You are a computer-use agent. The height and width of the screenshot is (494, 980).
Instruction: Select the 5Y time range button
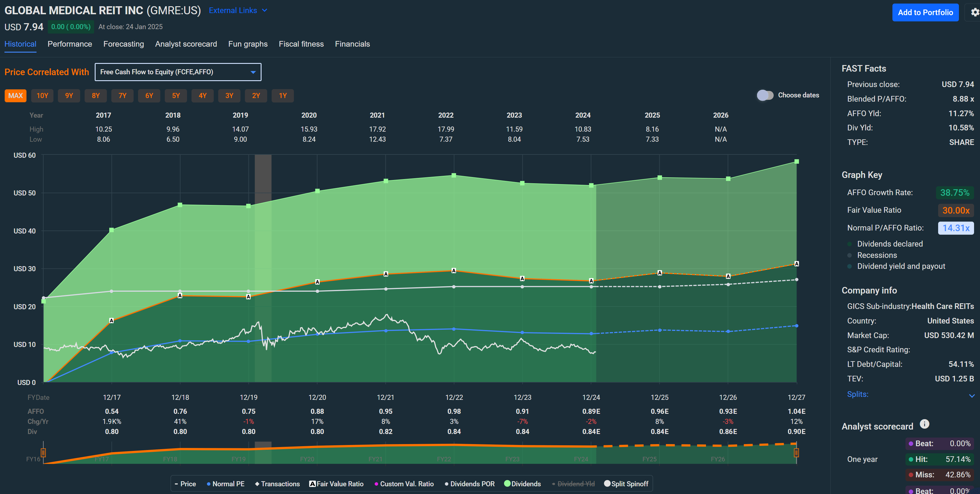[176, 96]
